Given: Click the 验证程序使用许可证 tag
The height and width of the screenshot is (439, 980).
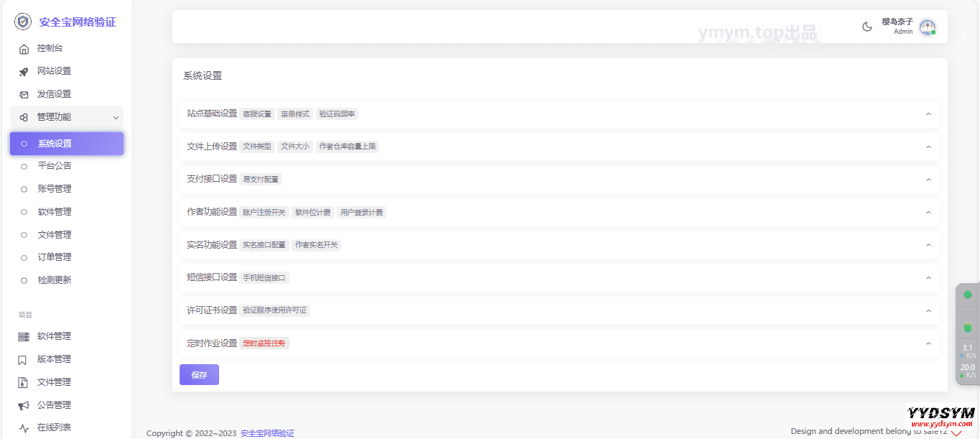Looking at the screenshot, I should pyautogui.click(x=275, y=310).
